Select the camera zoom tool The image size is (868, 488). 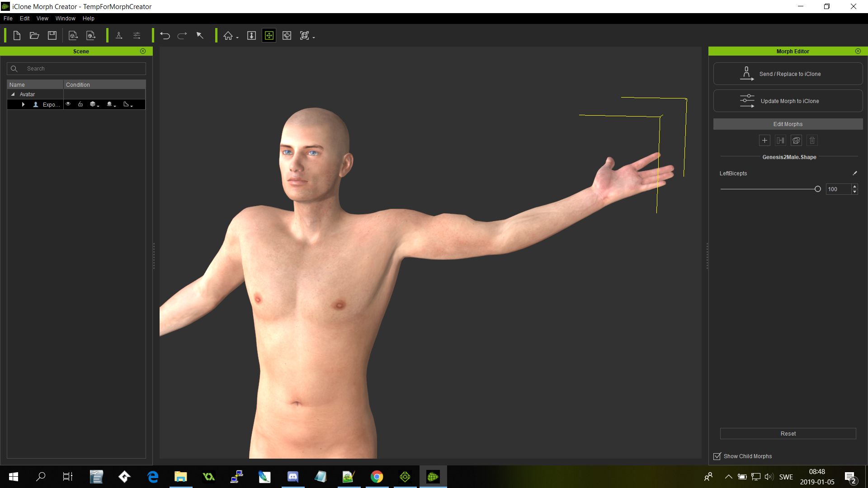252,36
